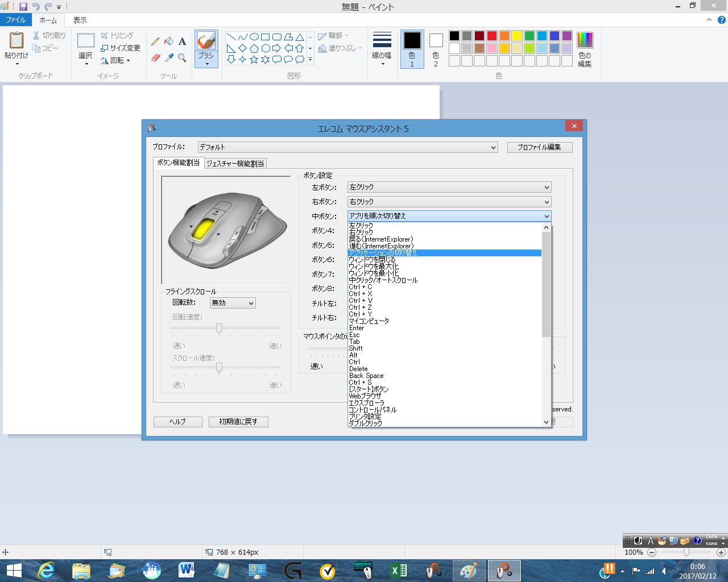Click the dropdown list scrollbar down arrow
The width and height of the screenshot is (728, 582).
547,422
